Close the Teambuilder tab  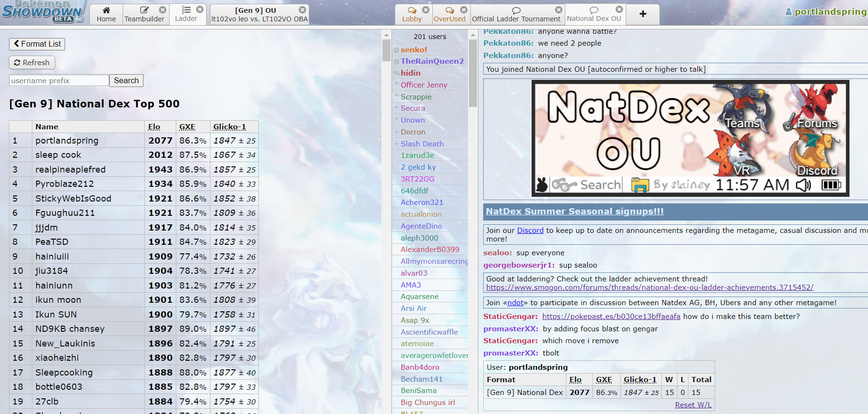click(162, 10)
